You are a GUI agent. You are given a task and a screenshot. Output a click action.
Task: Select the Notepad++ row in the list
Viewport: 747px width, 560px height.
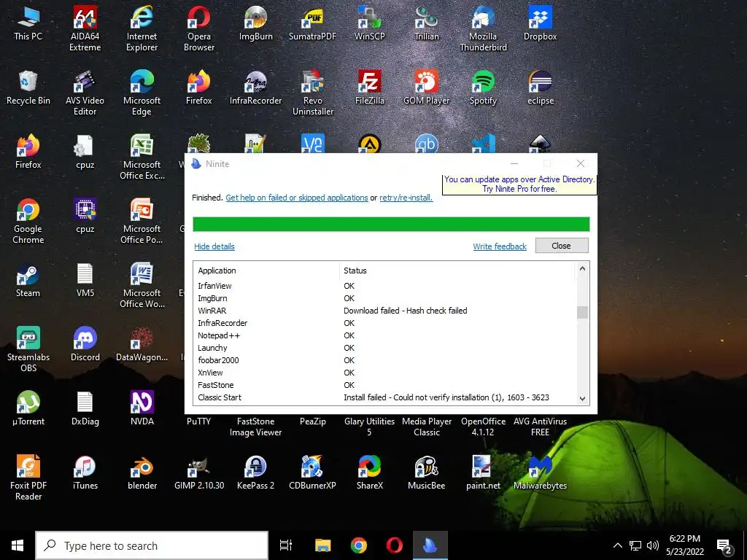[x=385, y=335]
